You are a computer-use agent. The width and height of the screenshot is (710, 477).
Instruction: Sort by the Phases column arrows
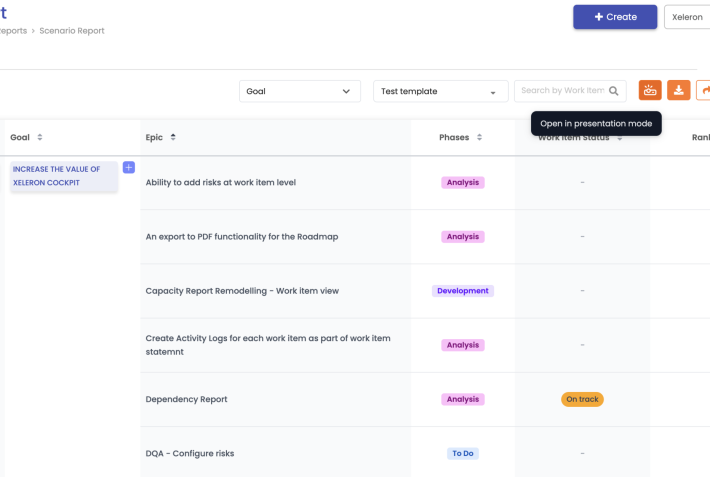pyautogui.click(x=479, y=138)
